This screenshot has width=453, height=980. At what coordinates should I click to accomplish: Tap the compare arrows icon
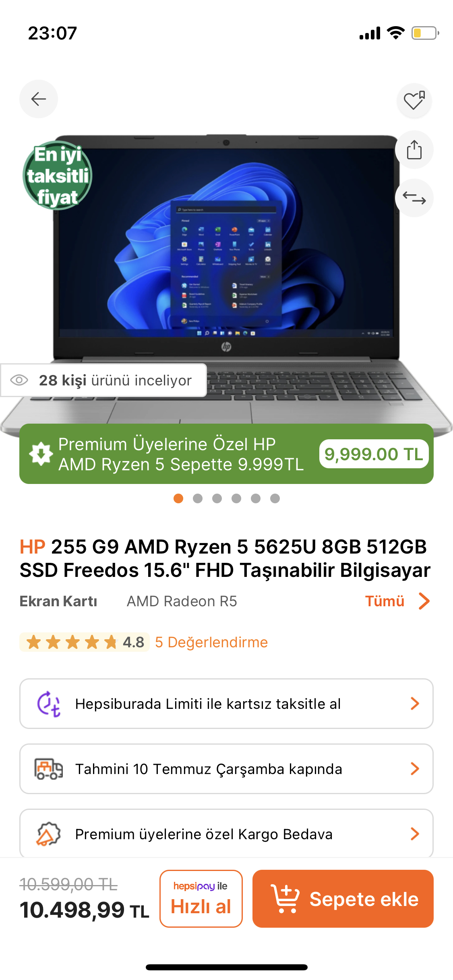[414, 198]
